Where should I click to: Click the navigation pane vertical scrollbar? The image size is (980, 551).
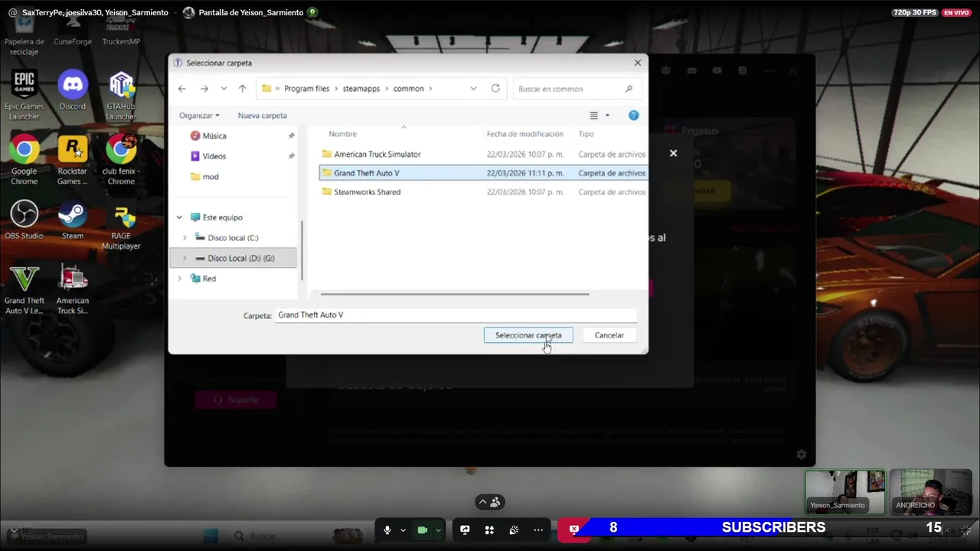click(x=302, y=249)
